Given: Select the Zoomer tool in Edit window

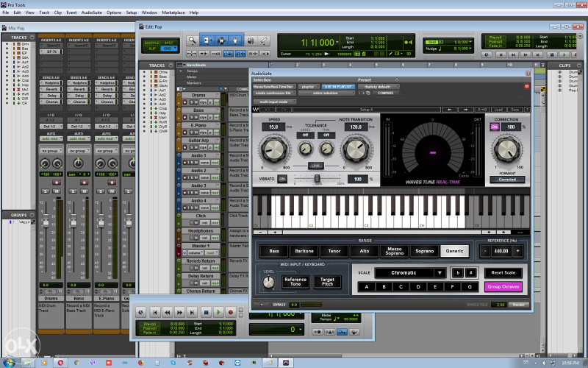Looking at the screenshot, I should [192, 40].
